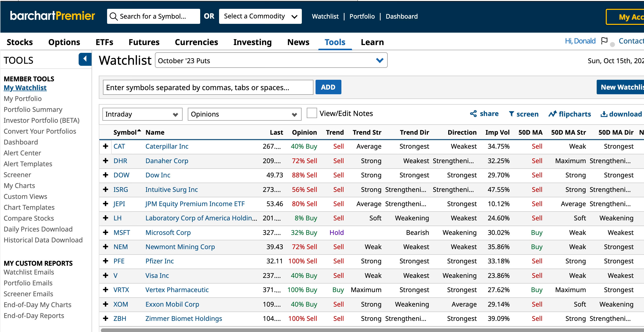This screenshot has height=332, width=644.
Task: Expand the DOW row plus icon
Action: coord(106,175)
